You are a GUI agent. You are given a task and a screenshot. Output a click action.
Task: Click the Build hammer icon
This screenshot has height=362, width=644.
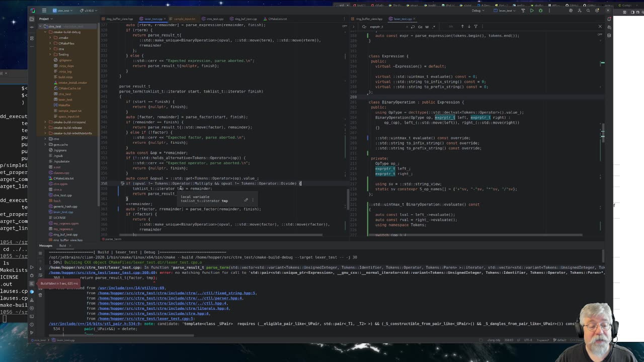pos(523,11)
